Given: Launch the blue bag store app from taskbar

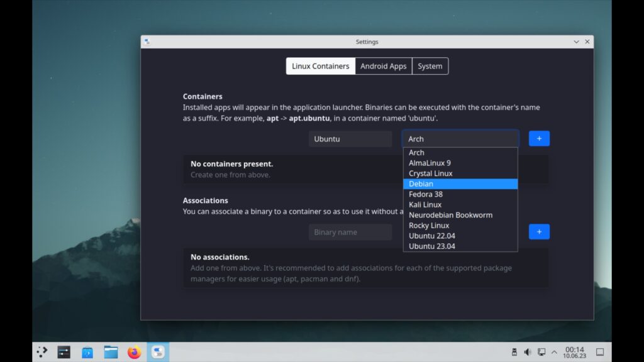Looking at the screenshot, I should (x=87, y=352).
